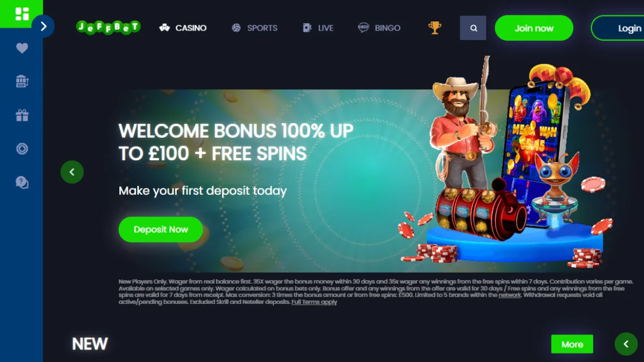Open the green grid menu icon
Screen dimensions: 644x362
point(21,14)
